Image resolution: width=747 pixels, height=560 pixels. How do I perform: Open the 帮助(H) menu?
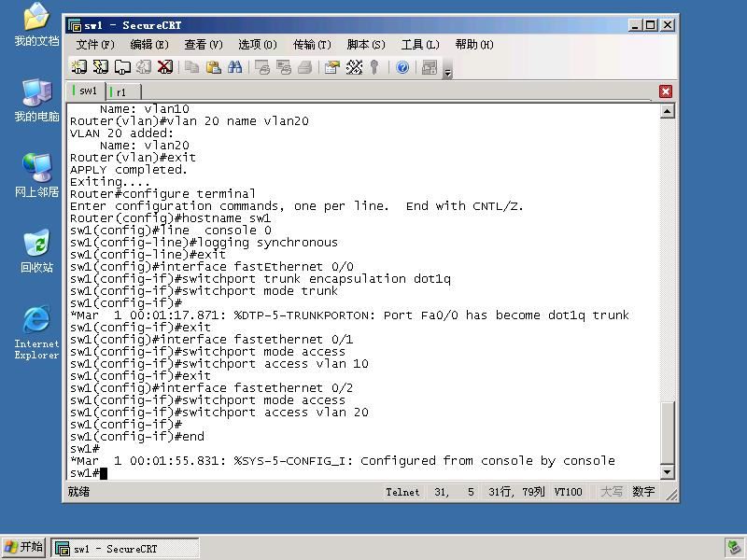[474, 45]
